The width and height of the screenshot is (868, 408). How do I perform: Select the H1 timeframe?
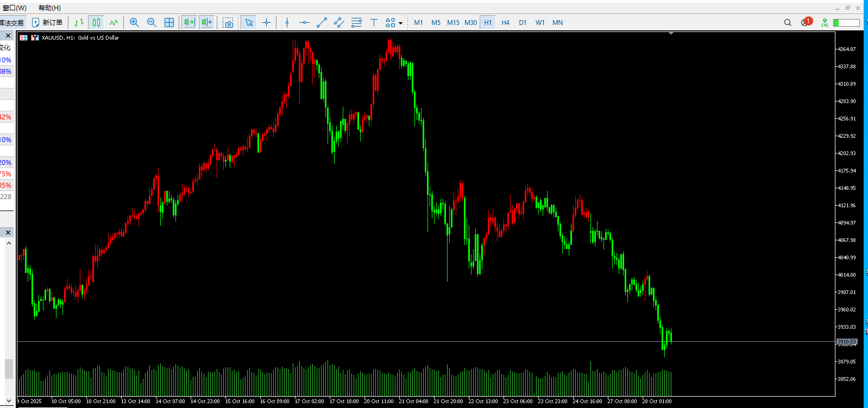point(488,22)
